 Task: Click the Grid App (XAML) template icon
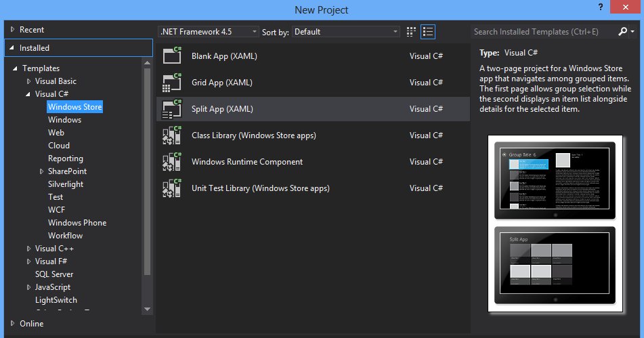pyautogui.click(x=172, y=83)
